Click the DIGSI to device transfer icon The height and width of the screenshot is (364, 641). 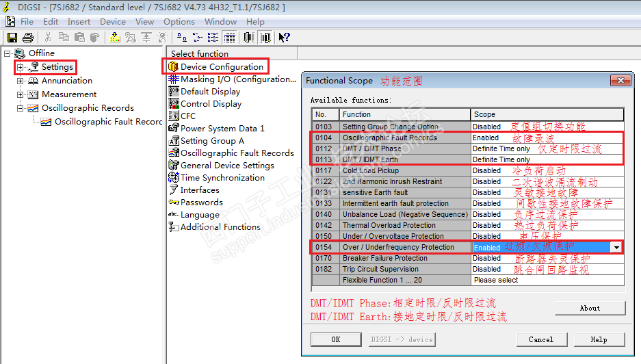[248, 38]
